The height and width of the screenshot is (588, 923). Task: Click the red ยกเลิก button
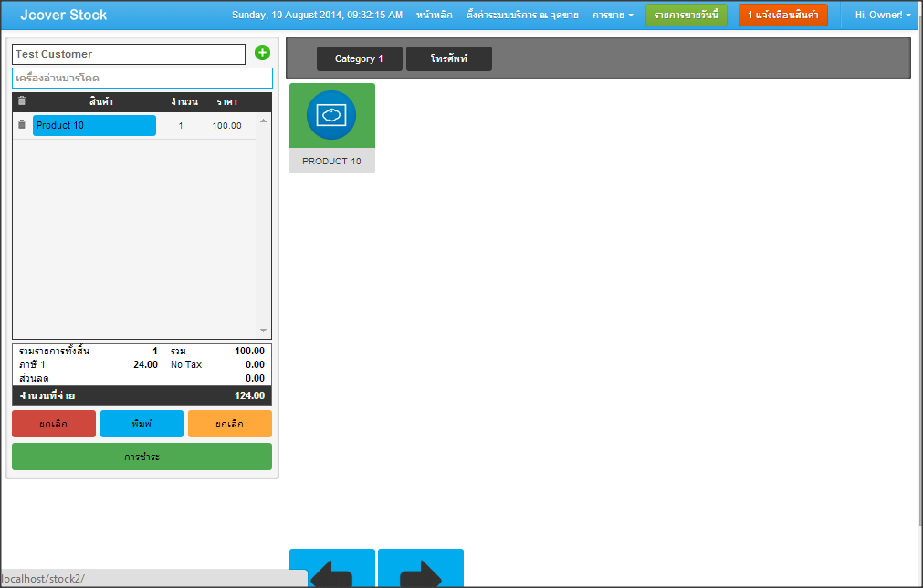point(54,424)
